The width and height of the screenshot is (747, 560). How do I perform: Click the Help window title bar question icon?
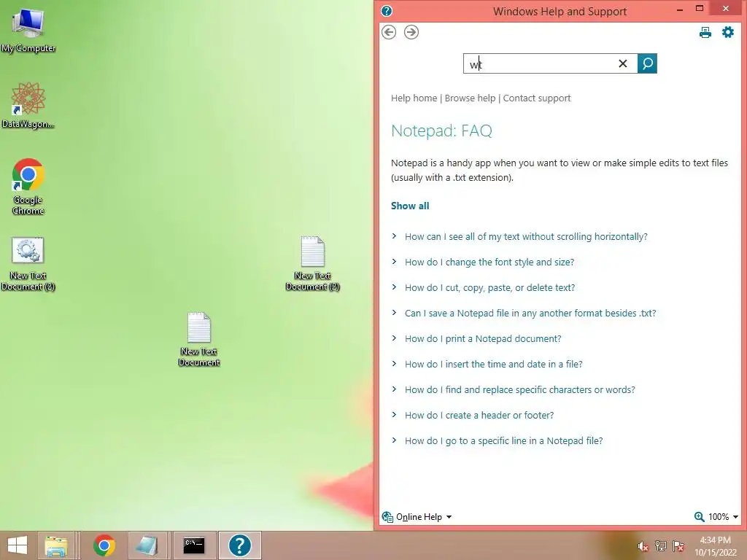387,10
